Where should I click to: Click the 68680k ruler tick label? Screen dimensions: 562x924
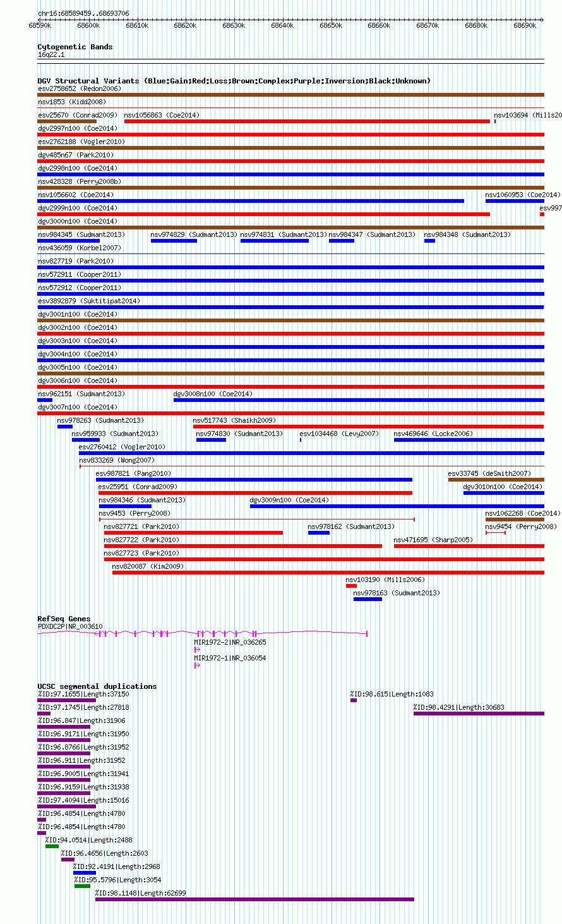coord(476,26)
